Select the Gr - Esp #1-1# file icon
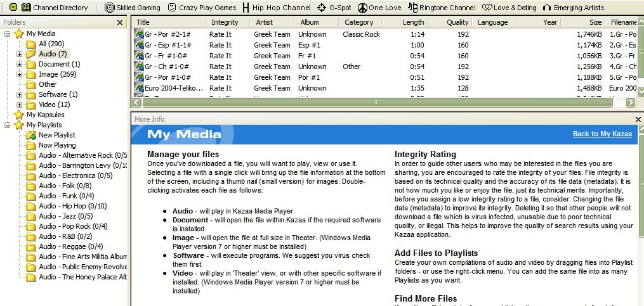Screen dimensions: 644x306 [x=139, y=45]
